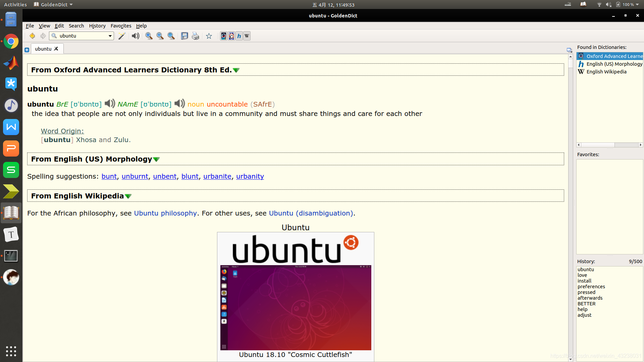The image size is (644, 362).
Task: Follow the unbent spelling suggestion
Action: (165, 176)
